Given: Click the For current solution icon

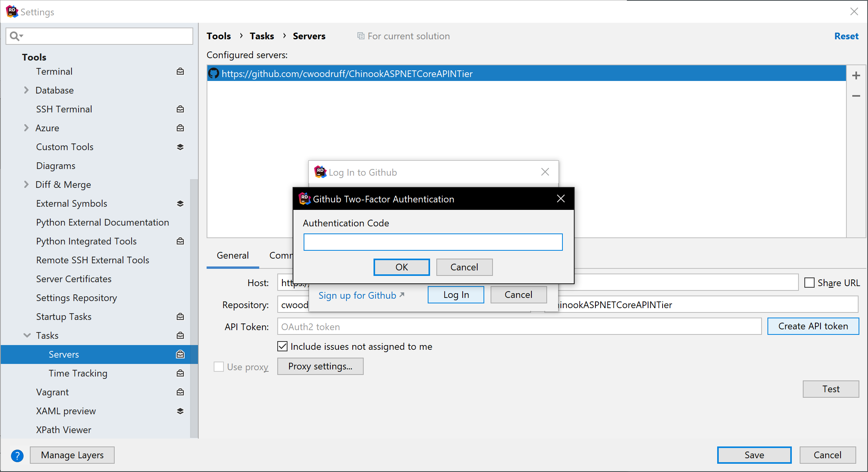Looking at the screenshot, I should click(x=361, y=36).
